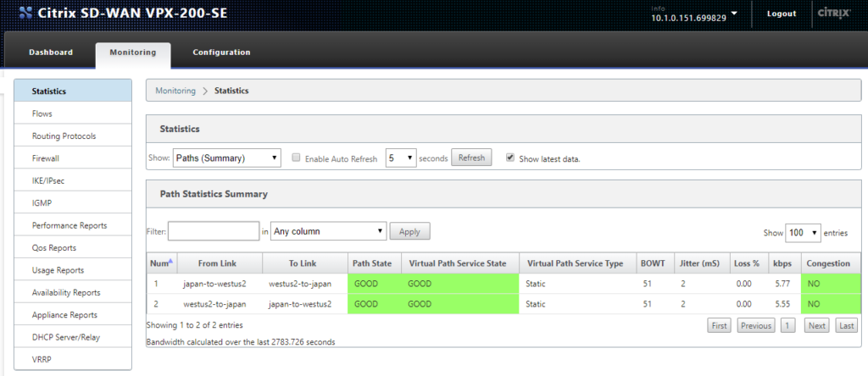
Task: Click the Previous pagination button
Action: click(756, 326)
